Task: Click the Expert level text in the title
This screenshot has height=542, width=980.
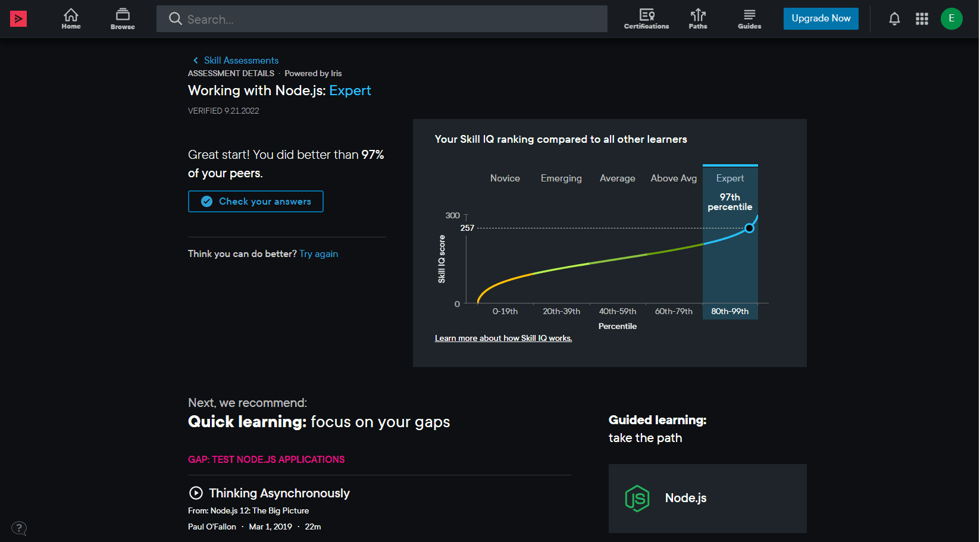Action: point(350,90)
